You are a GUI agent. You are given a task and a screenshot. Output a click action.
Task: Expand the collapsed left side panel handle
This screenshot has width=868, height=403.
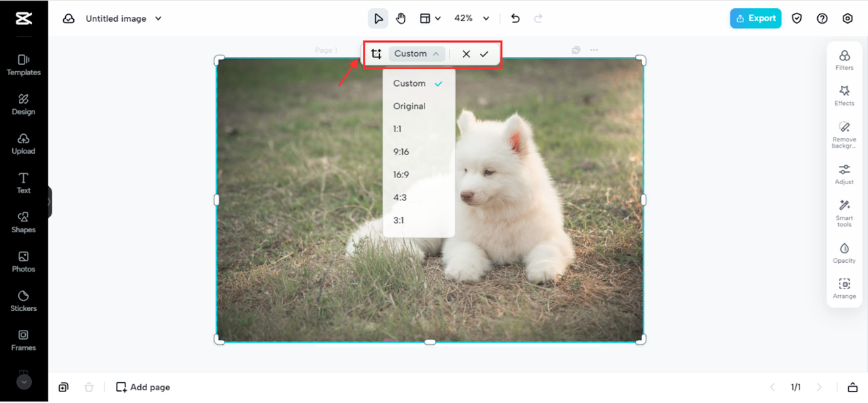50,202
